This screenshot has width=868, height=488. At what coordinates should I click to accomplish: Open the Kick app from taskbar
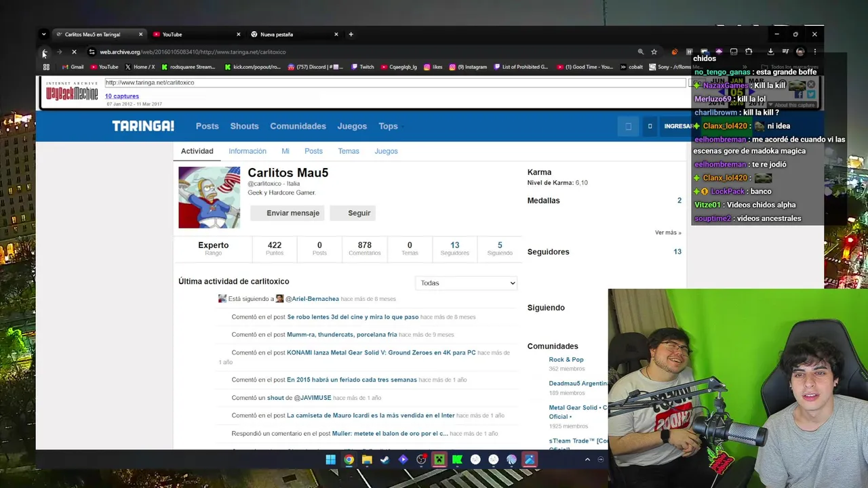pyautogui.click(x=457, y=460)
